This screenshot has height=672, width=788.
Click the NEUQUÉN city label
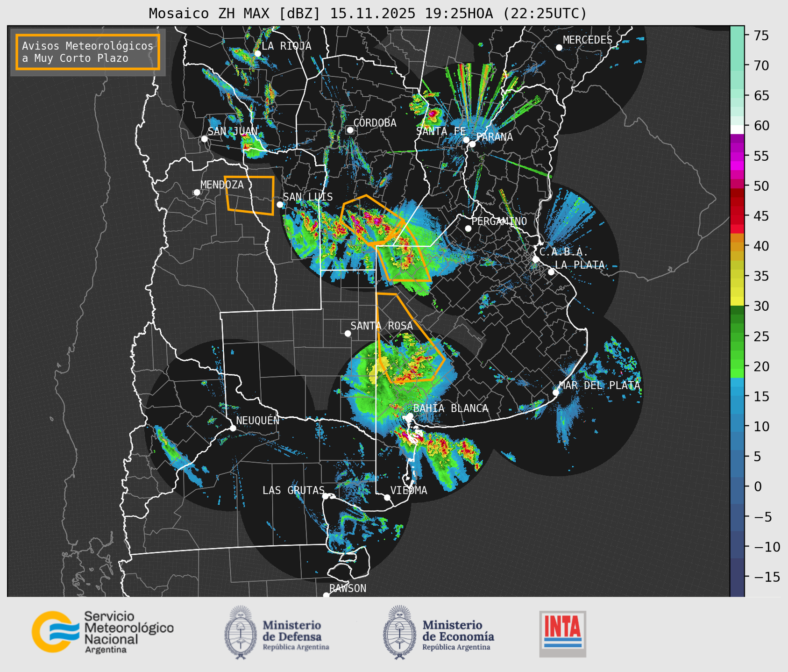pos(257,421)
